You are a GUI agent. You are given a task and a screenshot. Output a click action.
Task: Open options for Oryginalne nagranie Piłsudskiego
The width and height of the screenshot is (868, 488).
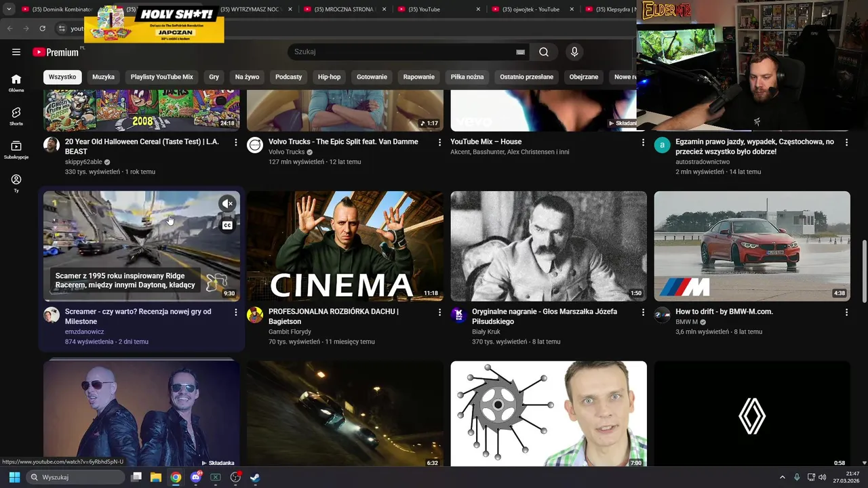[x=643, y=312]
